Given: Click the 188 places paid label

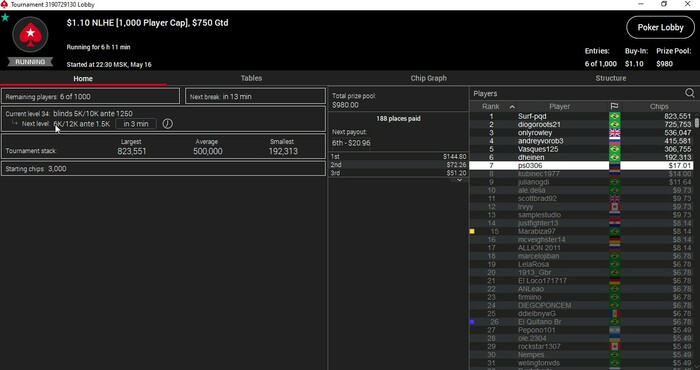Looking at the screenshot, I should pyautogui.click(x=398, y=119).
